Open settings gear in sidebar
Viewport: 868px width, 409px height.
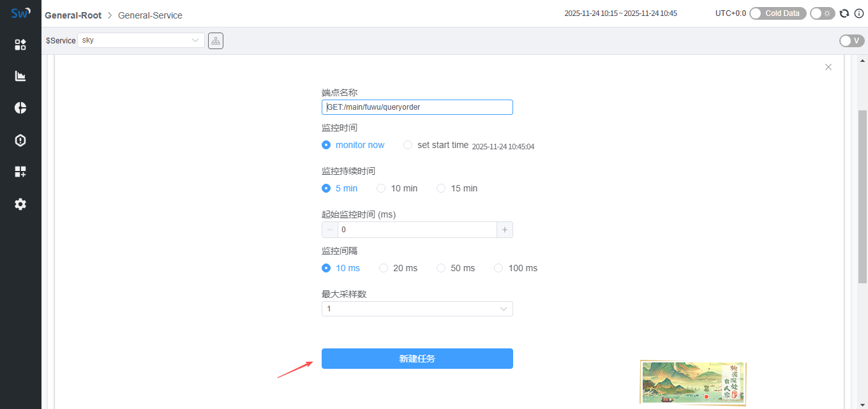20,204
